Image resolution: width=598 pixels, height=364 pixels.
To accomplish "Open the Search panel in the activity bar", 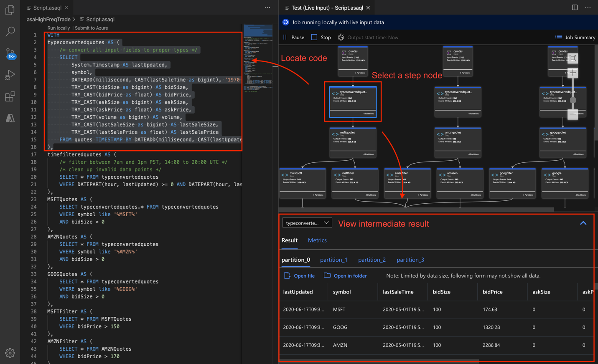I will click(10, 31).
